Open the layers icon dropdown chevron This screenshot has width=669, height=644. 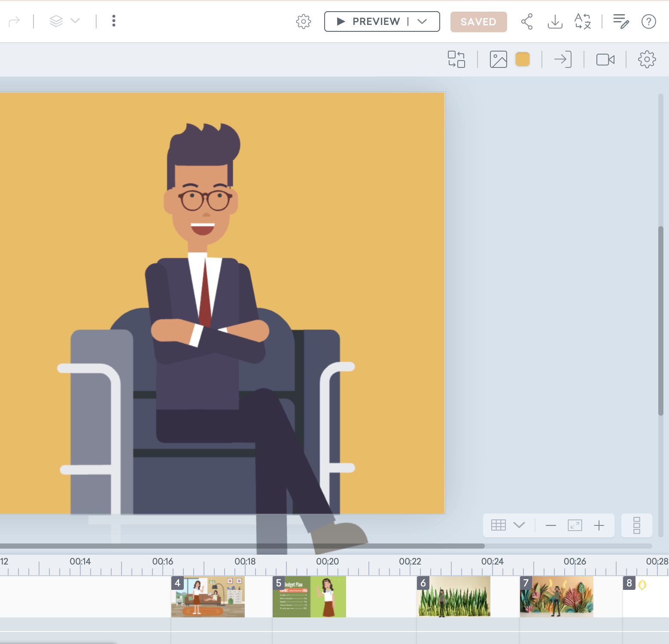76,21
